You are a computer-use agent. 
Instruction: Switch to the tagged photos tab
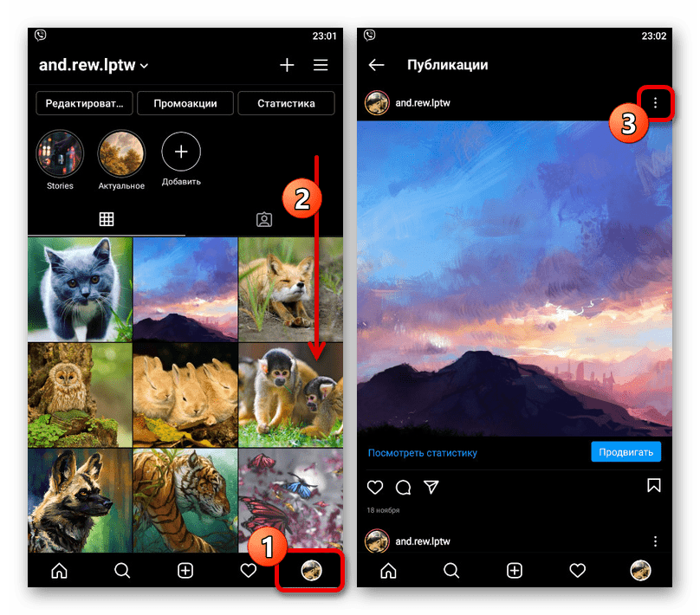(264, 219)
